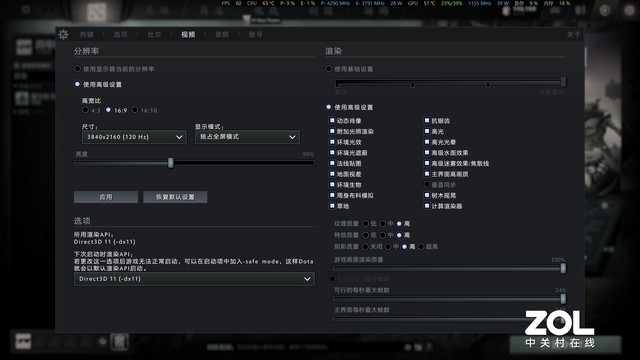Select 使用基础设置 under 渲染

[329, 69]
